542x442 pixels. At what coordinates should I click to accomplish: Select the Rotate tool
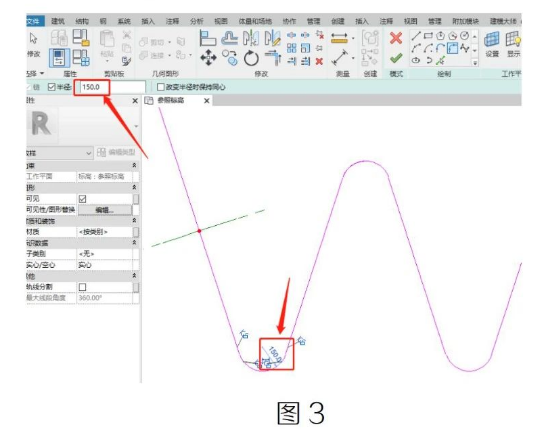click(x=251, y=58)
